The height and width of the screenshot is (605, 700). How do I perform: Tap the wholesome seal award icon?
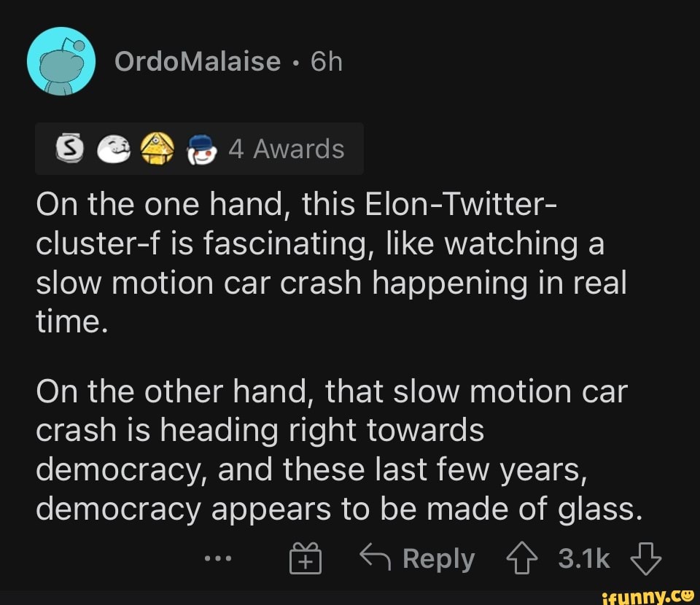(x=114, y=148)
